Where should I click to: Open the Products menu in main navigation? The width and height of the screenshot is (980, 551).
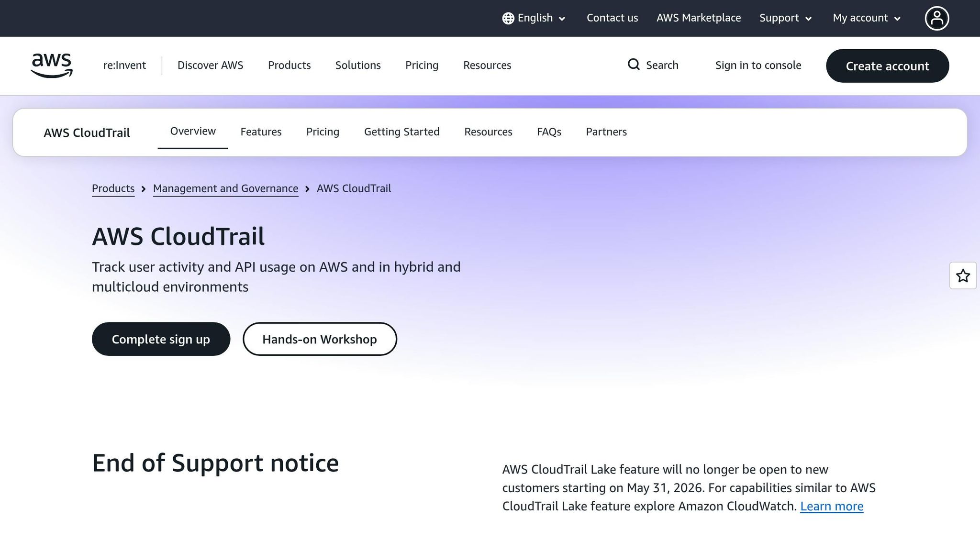[289, 66]
